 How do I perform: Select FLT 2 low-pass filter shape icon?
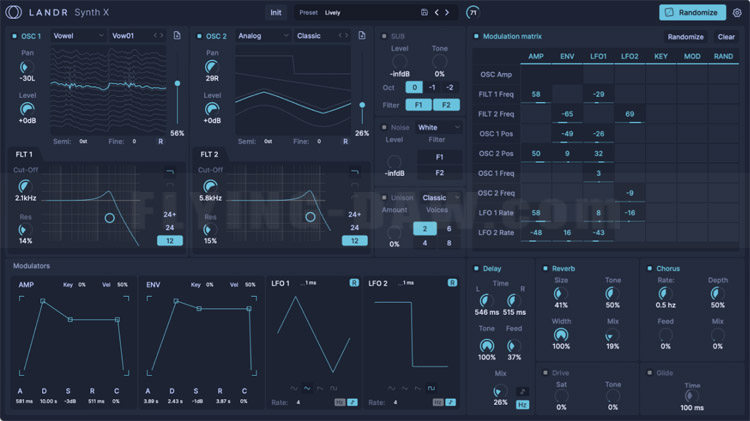coord(354,171)
